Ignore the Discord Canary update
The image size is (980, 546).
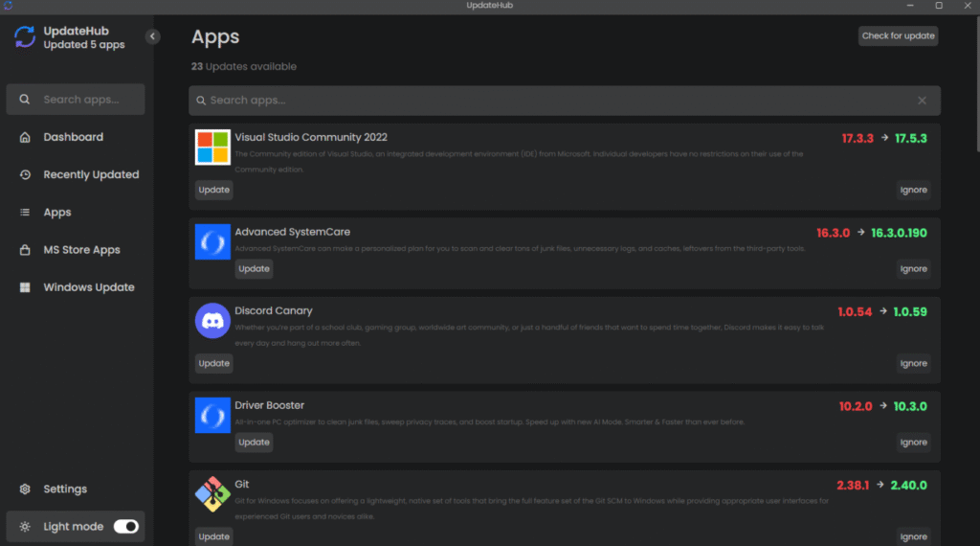tap(913, 363)
